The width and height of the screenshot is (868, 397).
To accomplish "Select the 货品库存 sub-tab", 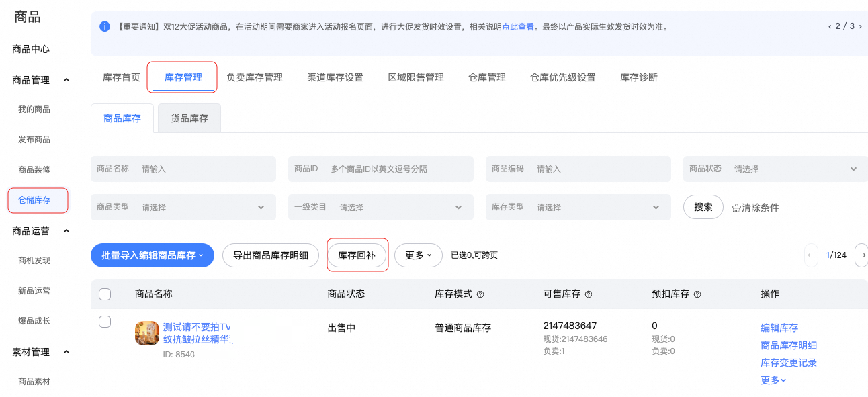I will tap(189, 118).
